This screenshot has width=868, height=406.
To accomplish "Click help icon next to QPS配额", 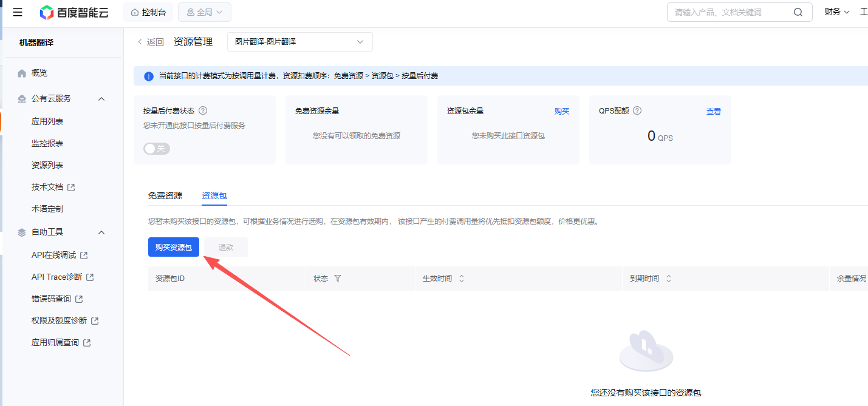I will (x=637, y=111).
